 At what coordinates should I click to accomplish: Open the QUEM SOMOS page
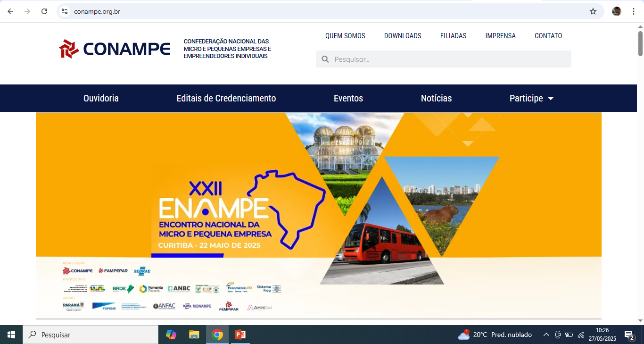pyautogui.click(x=345, y=36)
